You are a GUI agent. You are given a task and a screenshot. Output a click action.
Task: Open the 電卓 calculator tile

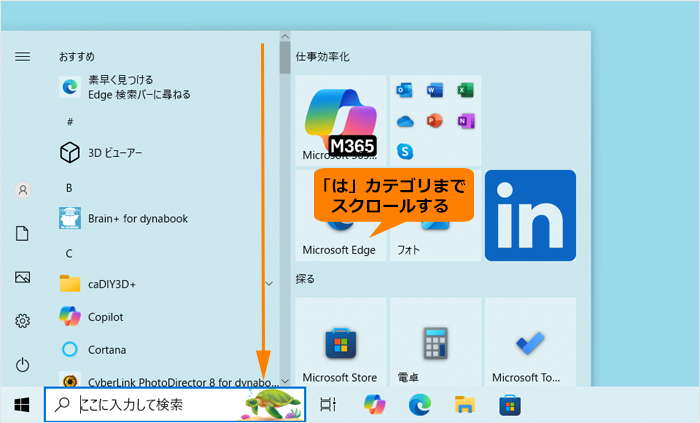pos(435,342)
